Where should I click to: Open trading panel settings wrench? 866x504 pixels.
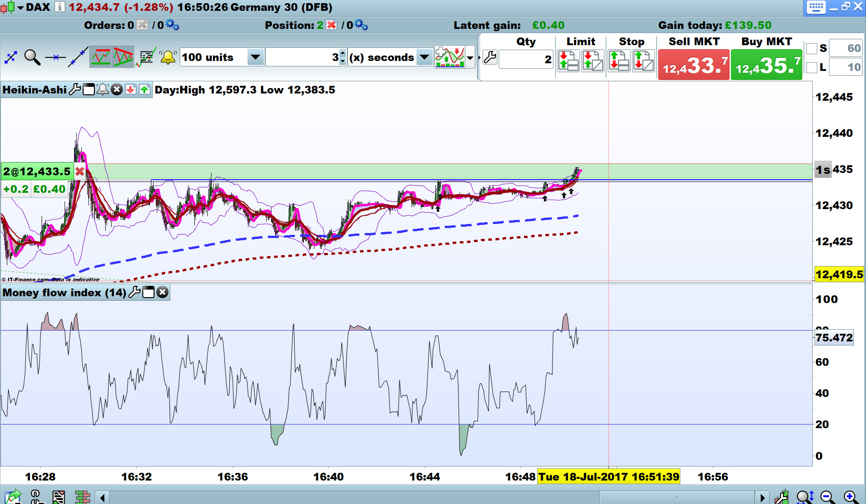pyautogui.click(x=490, y=58)
